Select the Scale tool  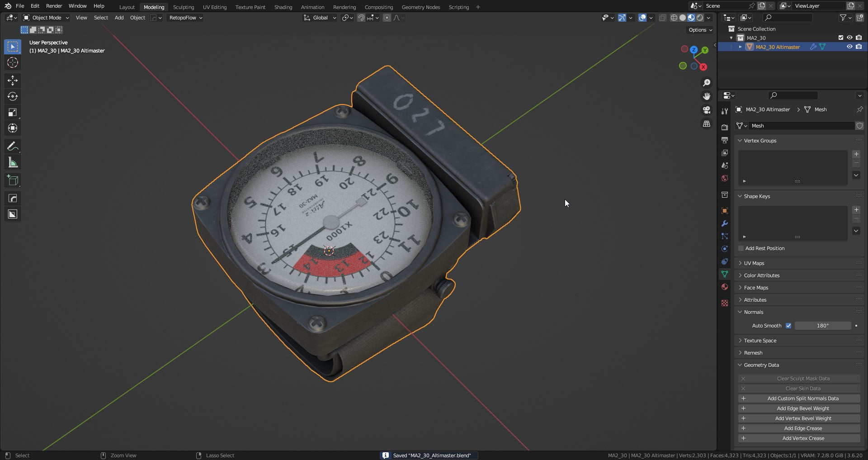(13, 112)
